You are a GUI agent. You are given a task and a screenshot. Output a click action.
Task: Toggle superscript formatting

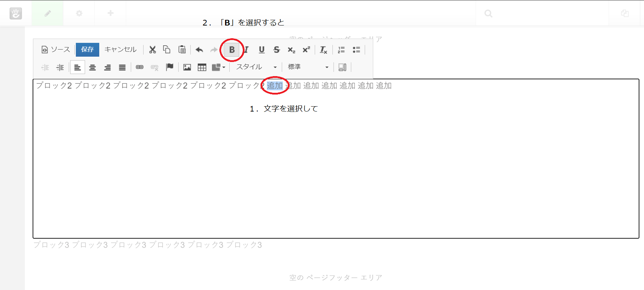pos(306,50)
